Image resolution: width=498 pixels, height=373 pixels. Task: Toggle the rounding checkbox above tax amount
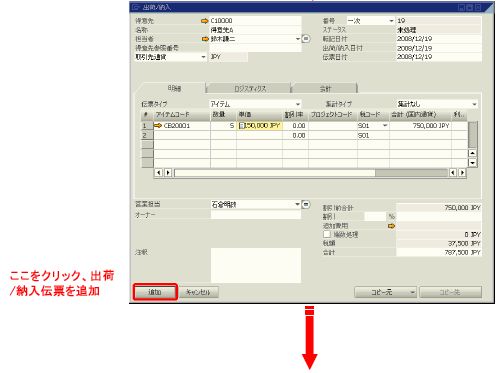327,234
